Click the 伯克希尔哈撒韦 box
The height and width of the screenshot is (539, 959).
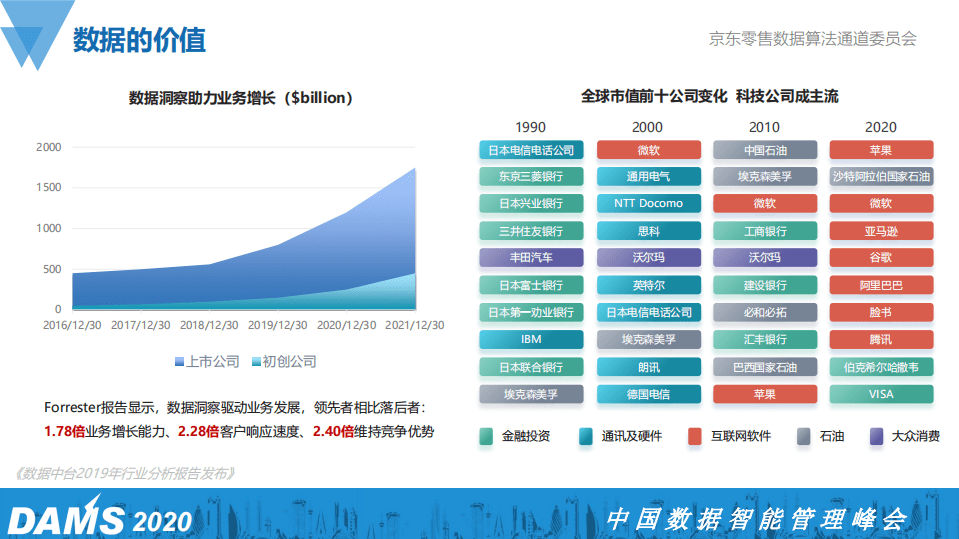coord(881,367)
